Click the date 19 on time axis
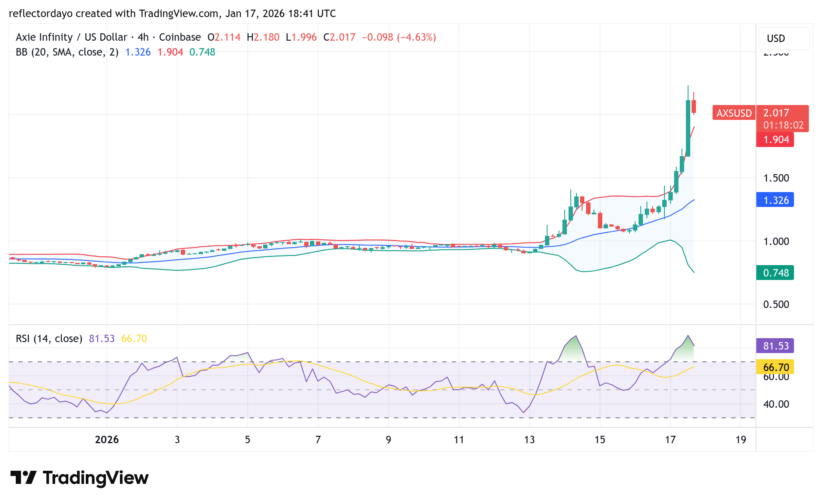 coord(741,440)
